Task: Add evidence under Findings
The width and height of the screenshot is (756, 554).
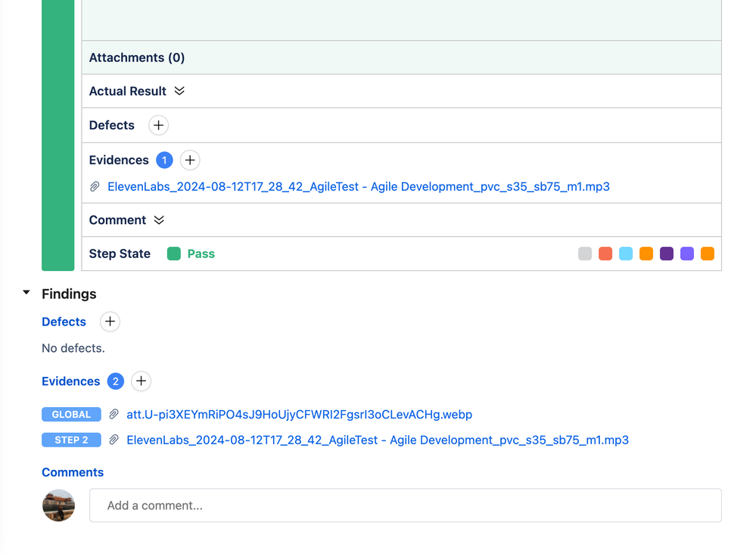Action: click(x=141, y=381)
